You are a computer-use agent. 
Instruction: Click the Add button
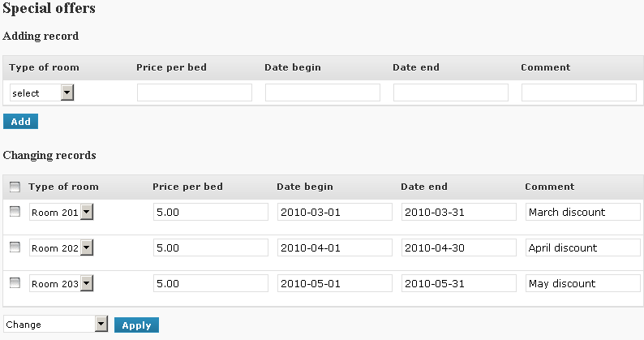point(20,121)
